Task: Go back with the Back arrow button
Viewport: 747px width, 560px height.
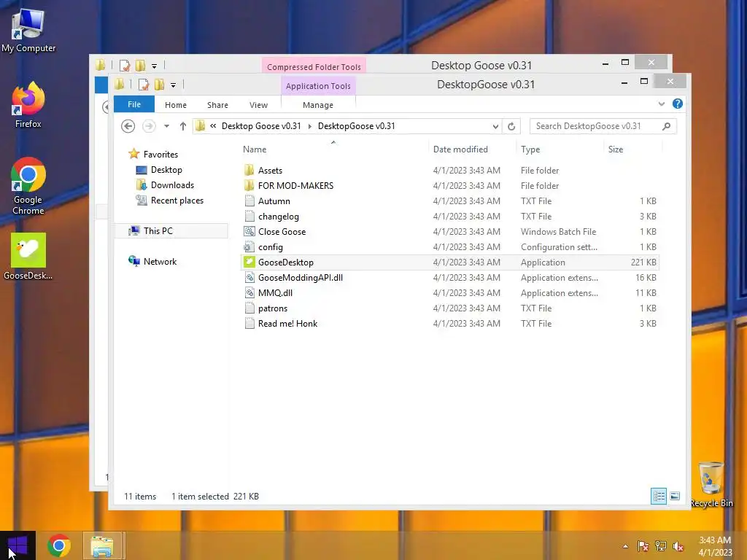Action: click(128, 126)
